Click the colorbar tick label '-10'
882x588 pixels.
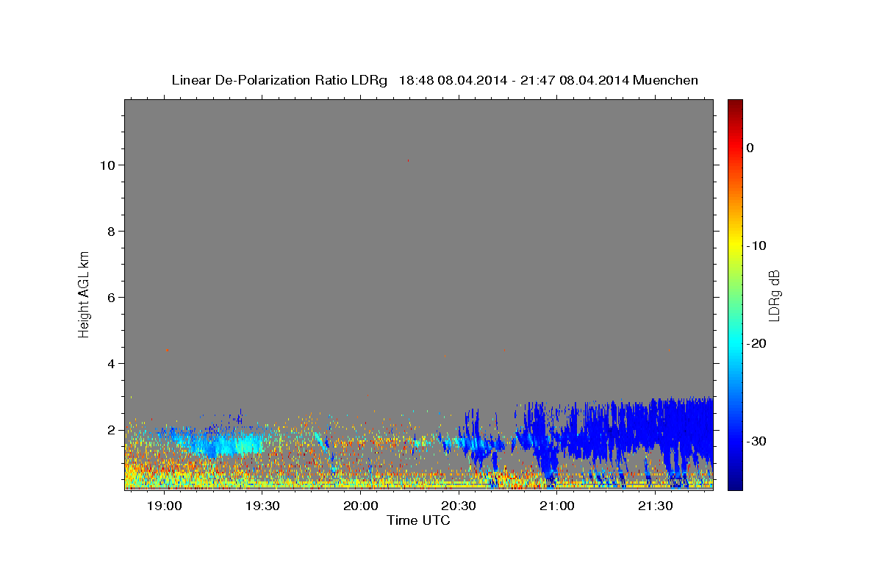point(756,245)
